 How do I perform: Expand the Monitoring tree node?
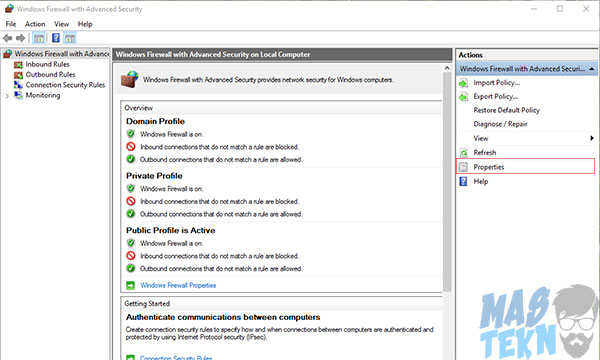(7, 96)
